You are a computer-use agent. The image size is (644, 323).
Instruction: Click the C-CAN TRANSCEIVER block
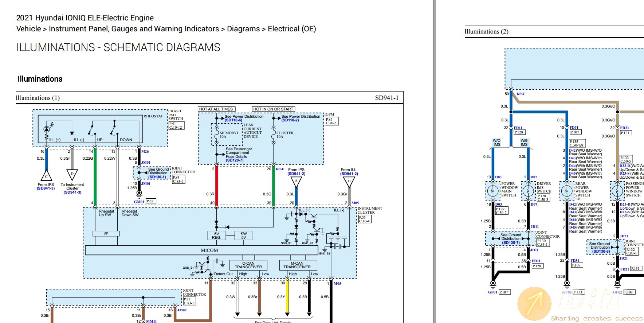248,265
